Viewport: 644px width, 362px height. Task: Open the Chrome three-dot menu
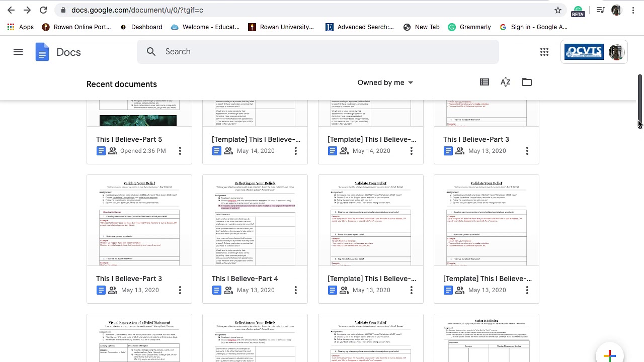[633, 10]
